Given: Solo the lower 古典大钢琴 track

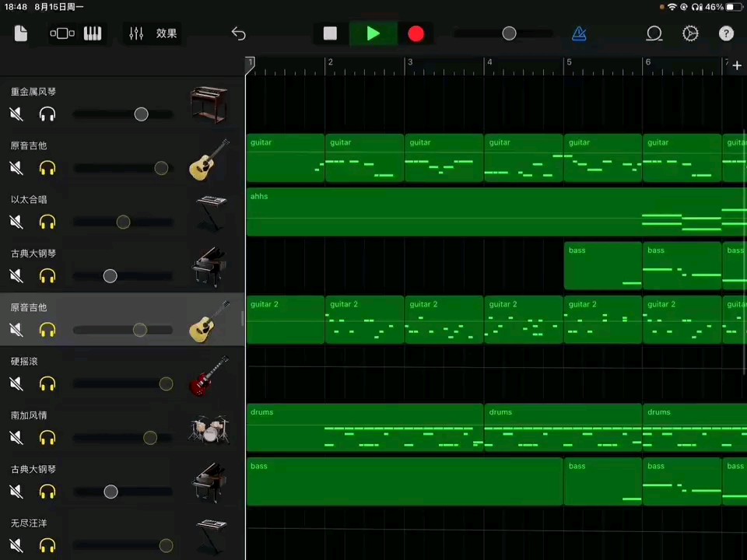Looking at the screenshot, I should (x=47, y=491).
